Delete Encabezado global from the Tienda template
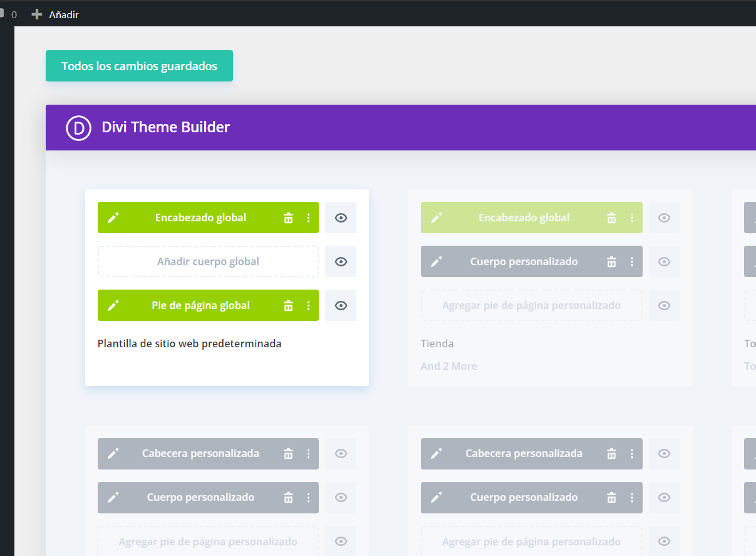The height and width of the screenshot is (556, 756). coord(611,218)
